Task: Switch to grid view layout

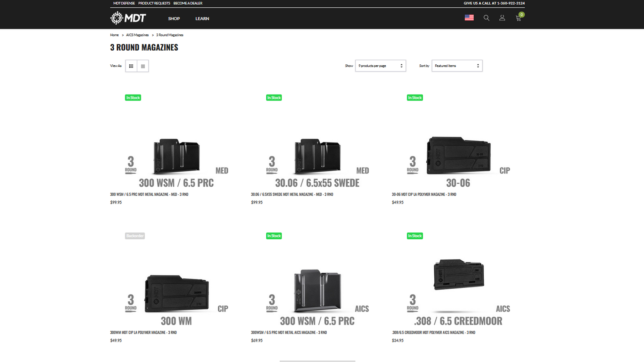Action: (131, 66)
